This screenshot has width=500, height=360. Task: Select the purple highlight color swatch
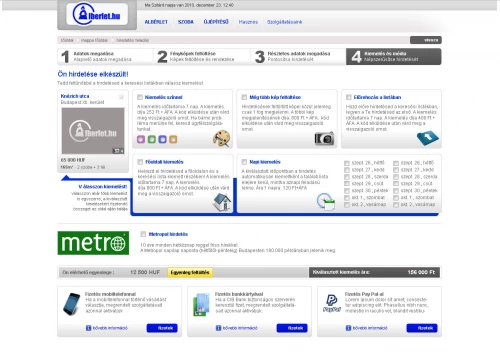click(141, 139)
